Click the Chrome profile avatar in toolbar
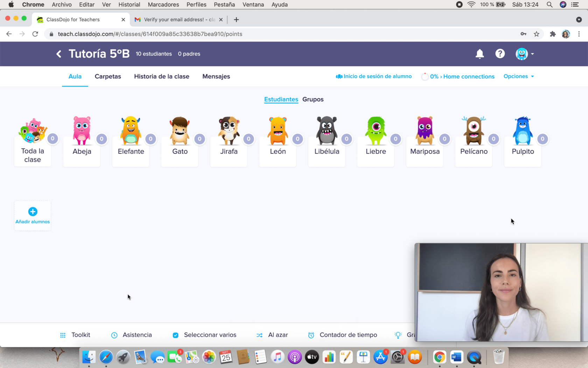 pos(566,34)
